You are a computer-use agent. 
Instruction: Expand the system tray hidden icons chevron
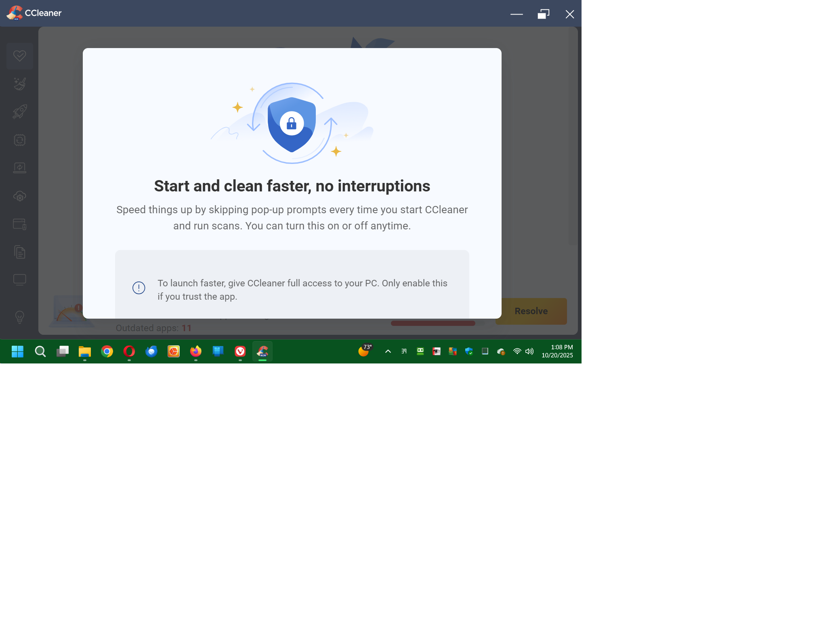tap(388, 351)
